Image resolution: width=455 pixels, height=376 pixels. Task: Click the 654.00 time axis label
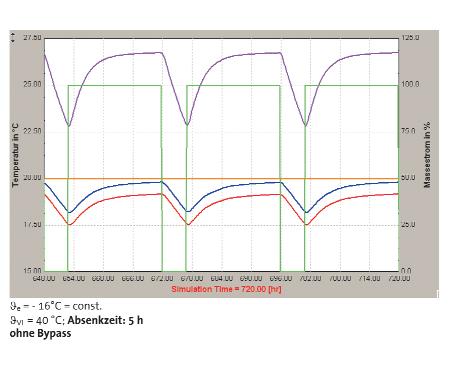[x=74, y=278]
